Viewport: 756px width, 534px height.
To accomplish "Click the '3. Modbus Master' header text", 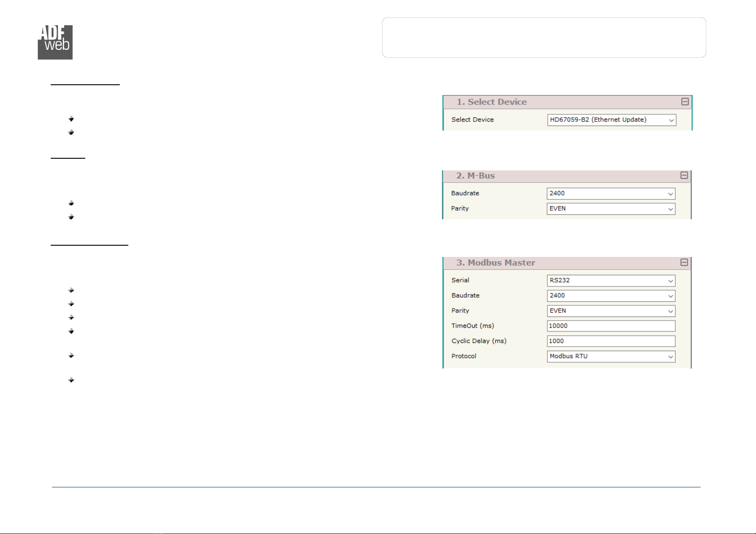I will click(496, 262).
